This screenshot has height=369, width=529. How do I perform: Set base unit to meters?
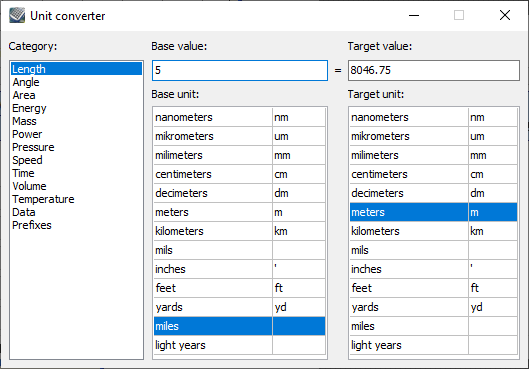(x=240, y=212)
